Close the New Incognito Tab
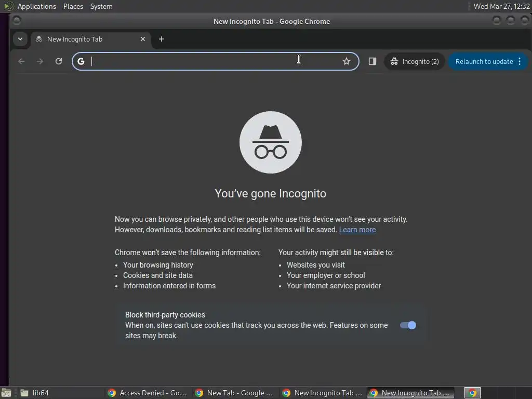The width and height of the screenshot is (532, 399). point(143,39)
